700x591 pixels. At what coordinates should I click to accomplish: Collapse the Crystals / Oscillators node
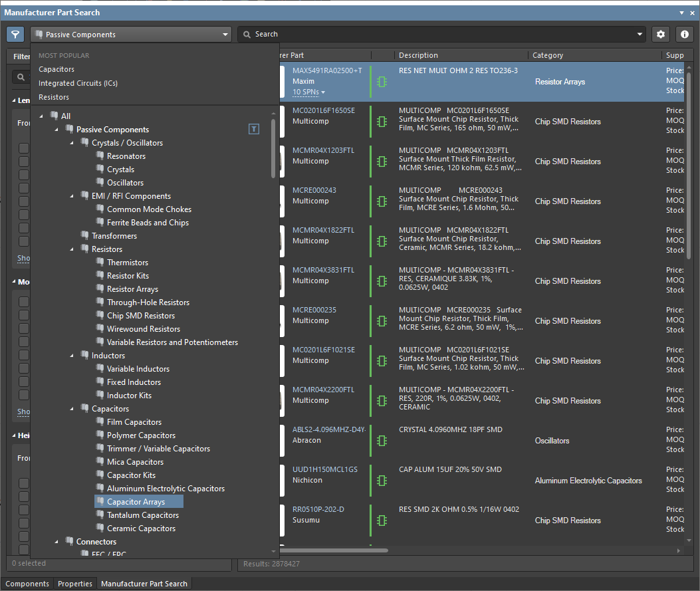tap(71, 143)
